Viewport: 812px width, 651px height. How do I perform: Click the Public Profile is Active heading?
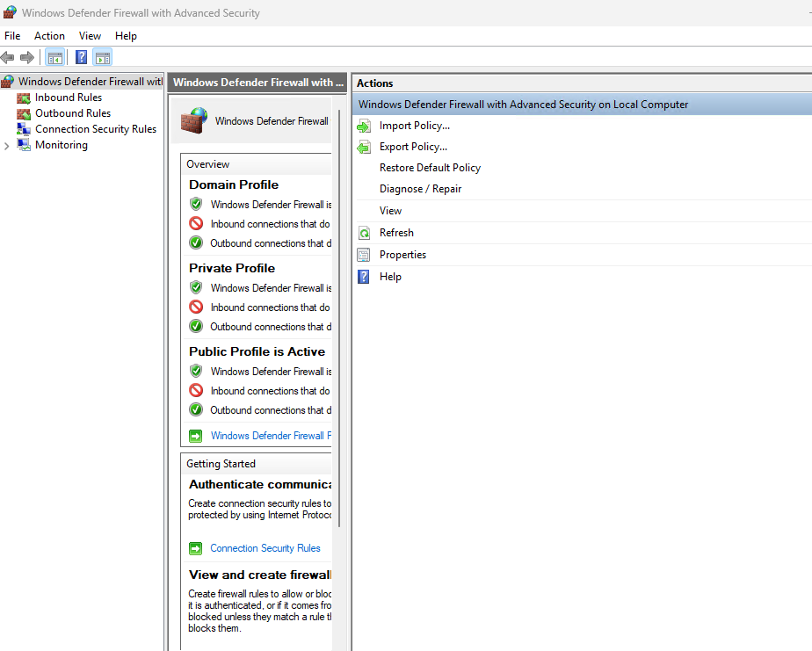pyautogui.click(x=257, y=351)
